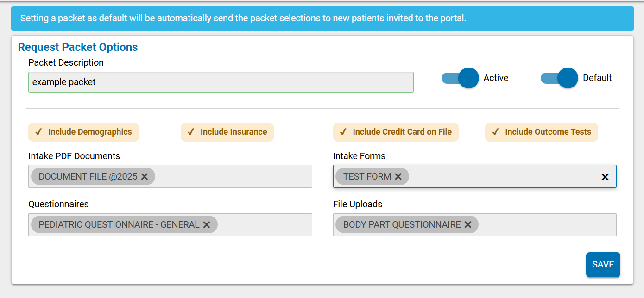The image size is (644, 298).
Task: Open the Questionnaires dropdown field
Action: pyautogui.click(x=264, y=225)
